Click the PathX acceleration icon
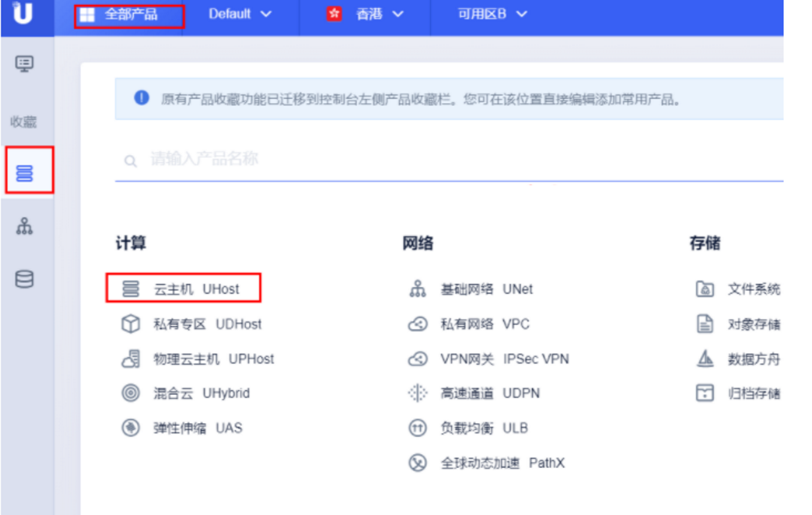Image resolution: width=812 pixels, height=515 pixels. tap(418, 463)
